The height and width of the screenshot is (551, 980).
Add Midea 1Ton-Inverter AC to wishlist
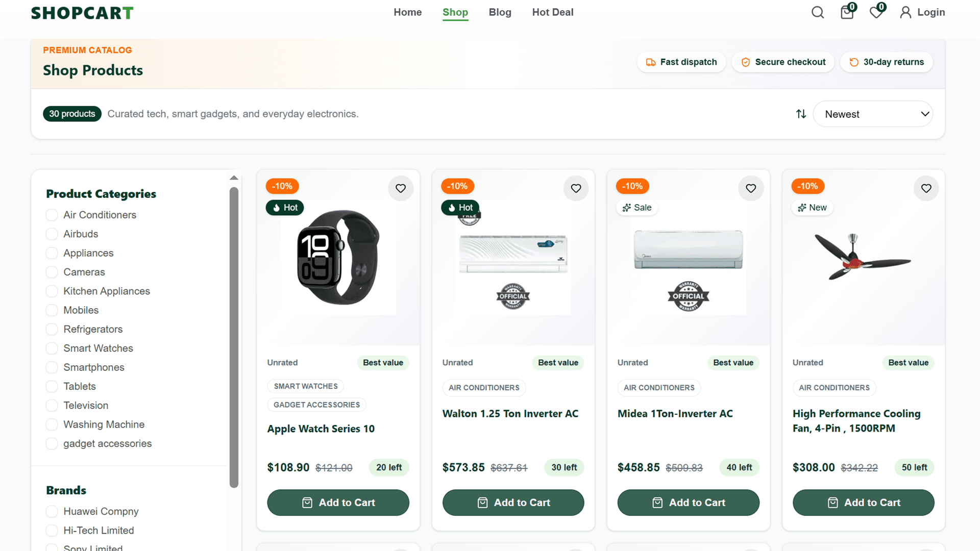tap(751, 188)
